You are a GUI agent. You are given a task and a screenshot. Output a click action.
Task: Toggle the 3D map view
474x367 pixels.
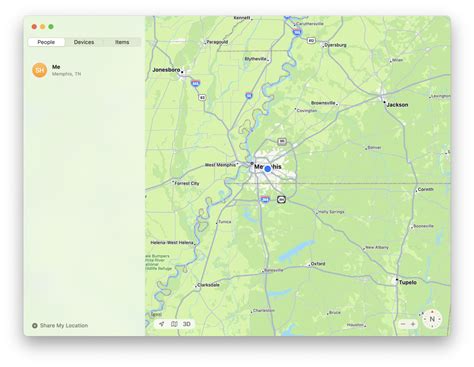(186, 324)
